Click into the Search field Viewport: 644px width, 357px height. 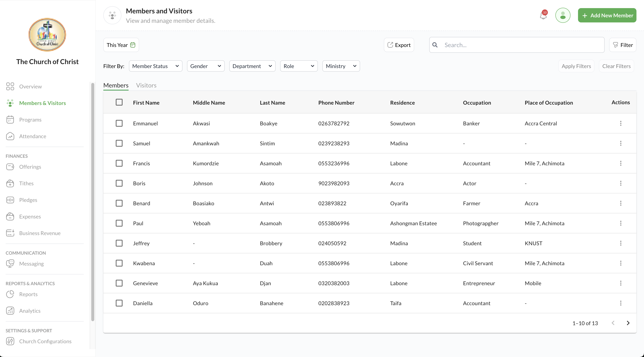[517, 45]
